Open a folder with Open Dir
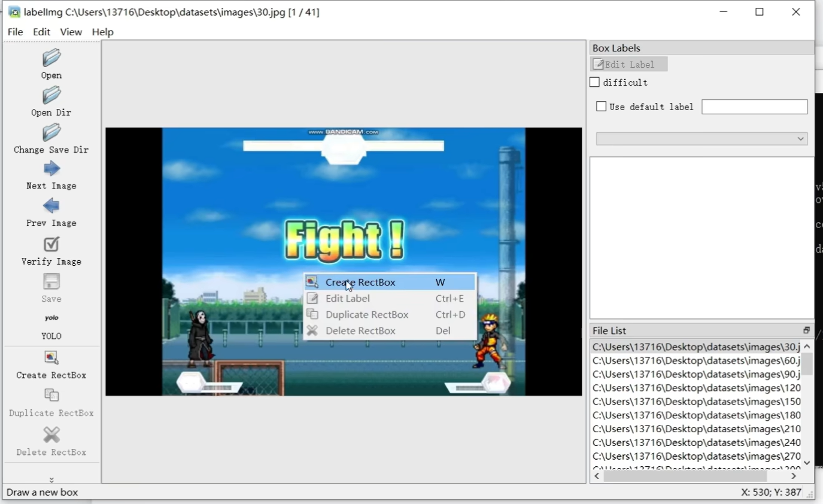 click(x=51, y=96)
